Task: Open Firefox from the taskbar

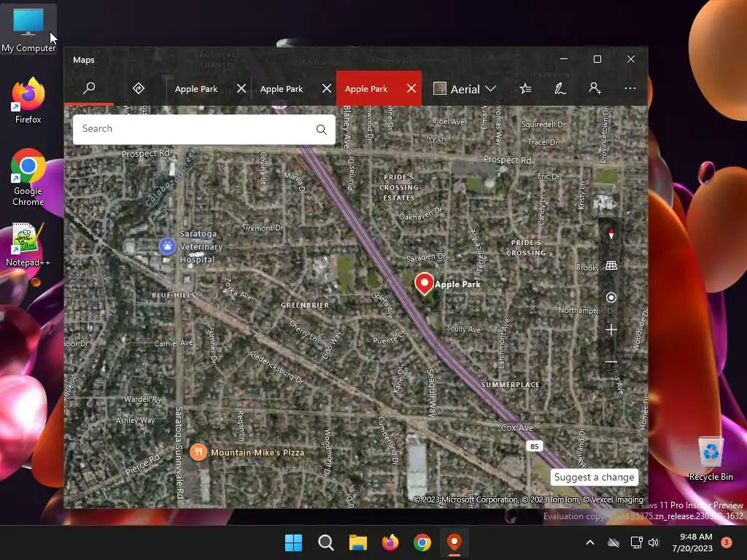Action: (390, 542)
